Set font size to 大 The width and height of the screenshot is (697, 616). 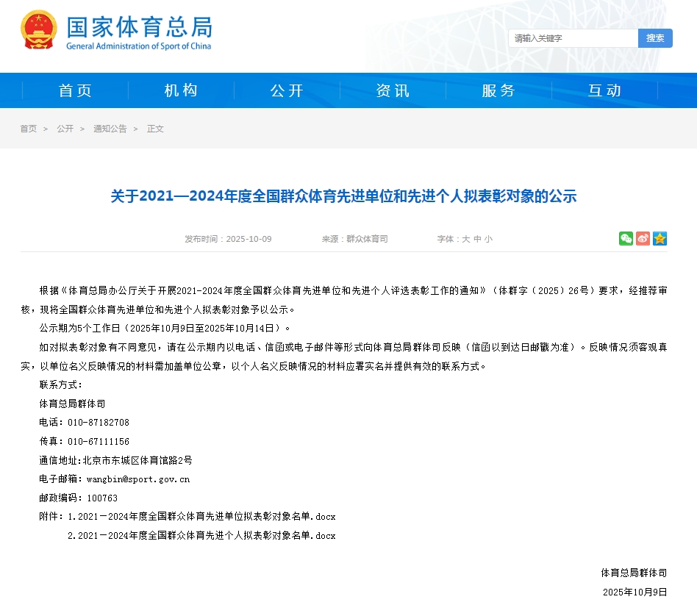[465, 239]
